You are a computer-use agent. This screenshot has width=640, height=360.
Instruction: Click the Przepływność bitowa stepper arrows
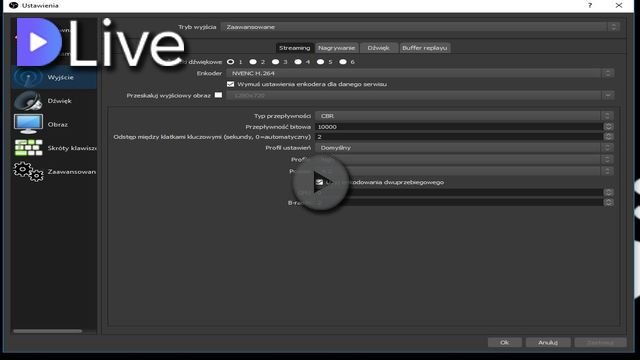click(609, 127)
